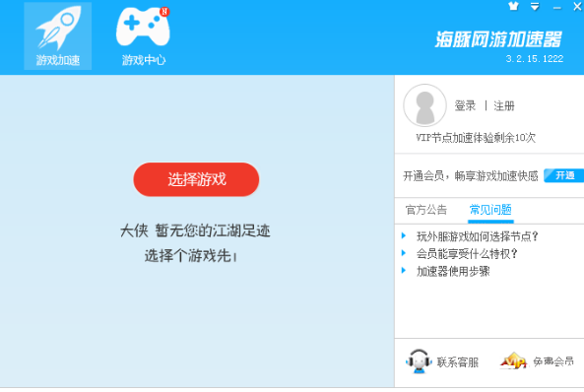Open FAQ 加速器使用步骤
584x392 pixels.
[453, 271]
